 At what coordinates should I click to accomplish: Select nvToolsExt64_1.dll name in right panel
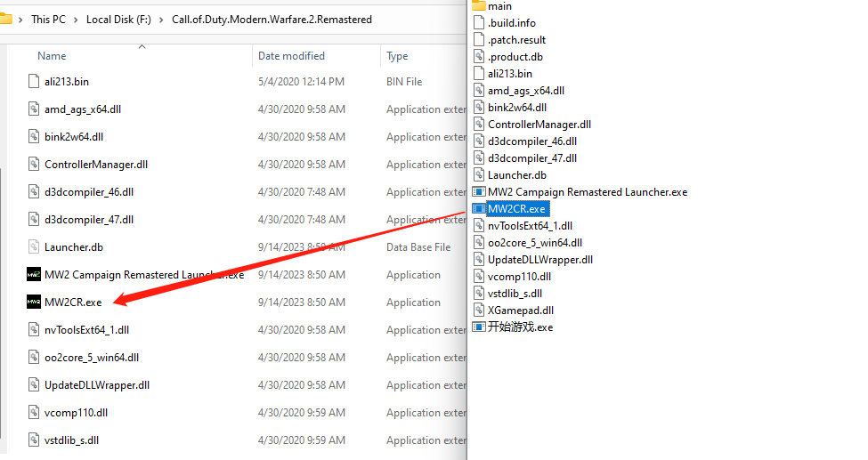(x=530, y=226)
